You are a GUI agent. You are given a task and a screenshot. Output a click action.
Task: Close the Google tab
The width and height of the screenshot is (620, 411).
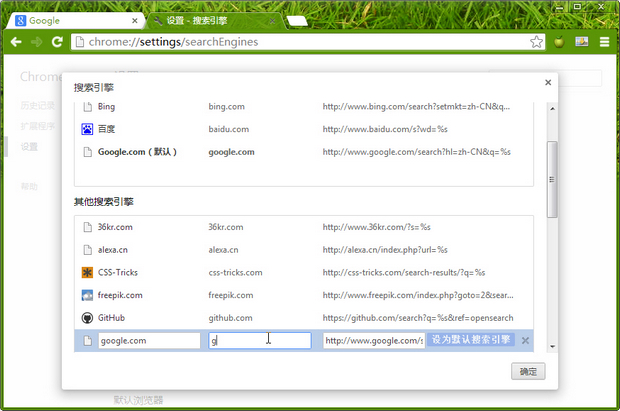[x=135, y=21]
